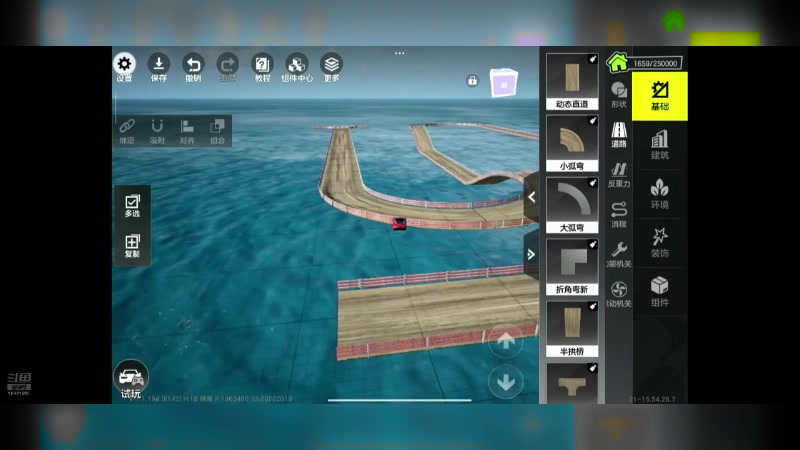Enable 多选 multi-select mode
Screen dimensions: 800x450
click(132, 206)
